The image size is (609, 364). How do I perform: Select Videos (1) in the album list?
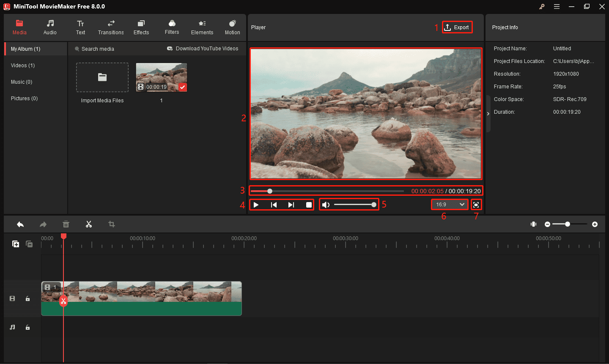click(23, 66)
